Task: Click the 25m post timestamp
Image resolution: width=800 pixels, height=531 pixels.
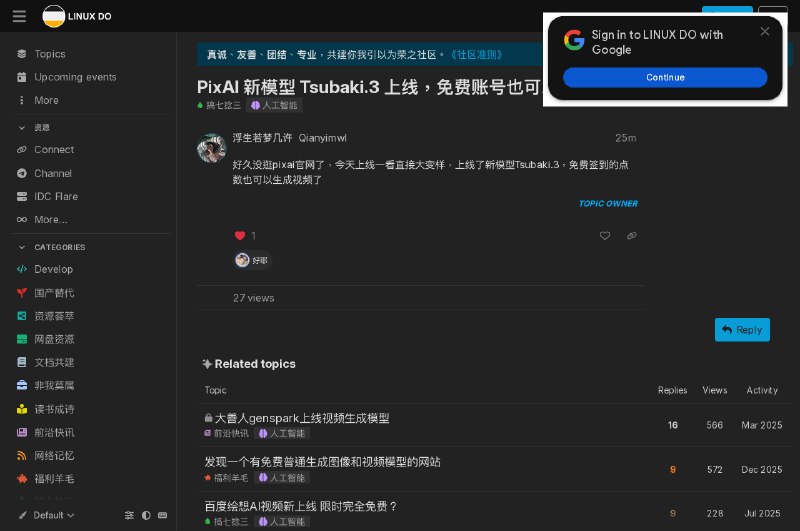Action: (626, 138)
